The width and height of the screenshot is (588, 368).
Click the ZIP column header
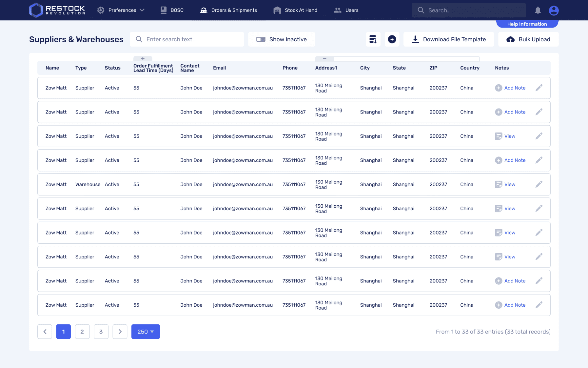click(x=433, y=68)
